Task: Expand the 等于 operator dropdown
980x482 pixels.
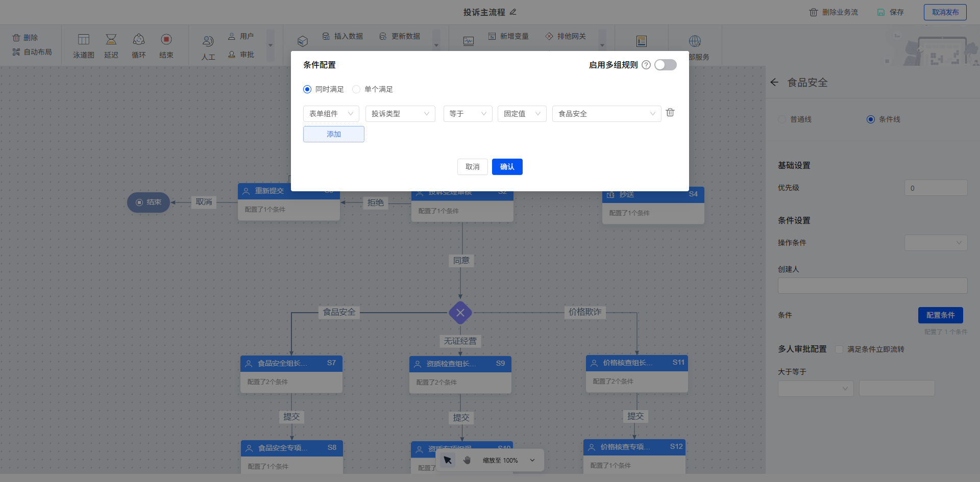Action: [468, 114]
